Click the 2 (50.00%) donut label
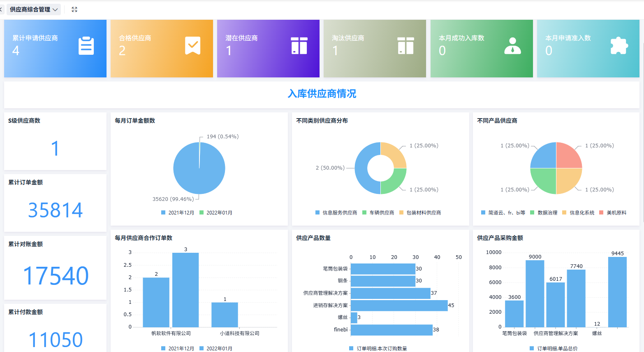 point(330,168)
